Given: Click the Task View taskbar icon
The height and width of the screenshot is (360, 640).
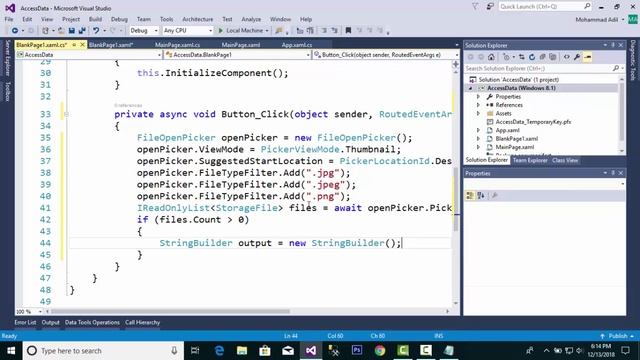Looking at the screenshot, I should (195, 351).
